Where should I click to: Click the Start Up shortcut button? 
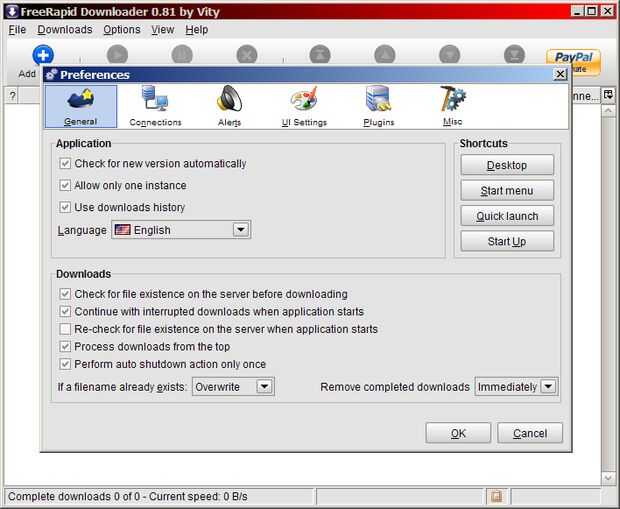507,241
